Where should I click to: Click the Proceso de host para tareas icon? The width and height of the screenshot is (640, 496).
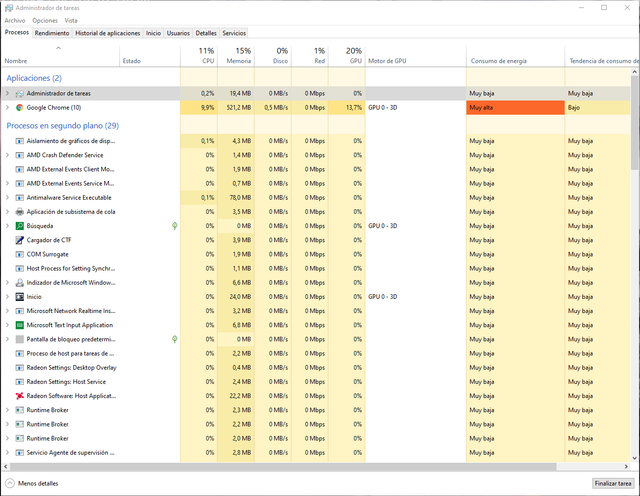point(19,354)
